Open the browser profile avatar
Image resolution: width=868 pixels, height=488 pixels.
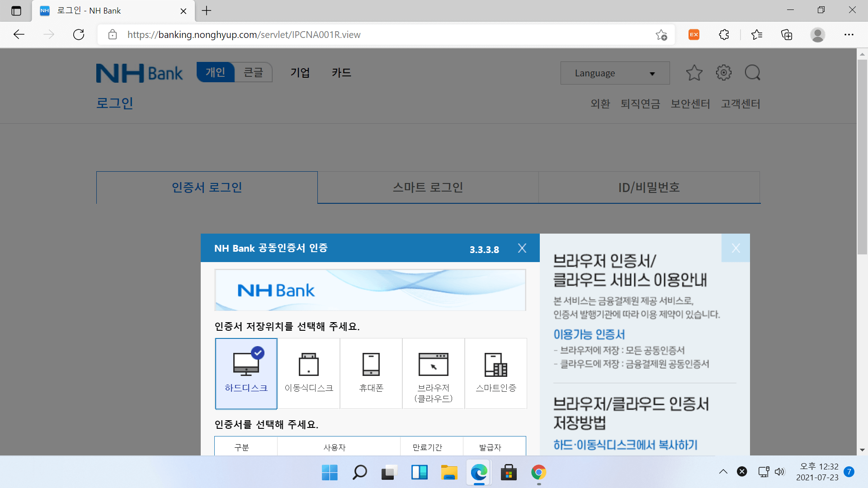click(x=817, y=35)
